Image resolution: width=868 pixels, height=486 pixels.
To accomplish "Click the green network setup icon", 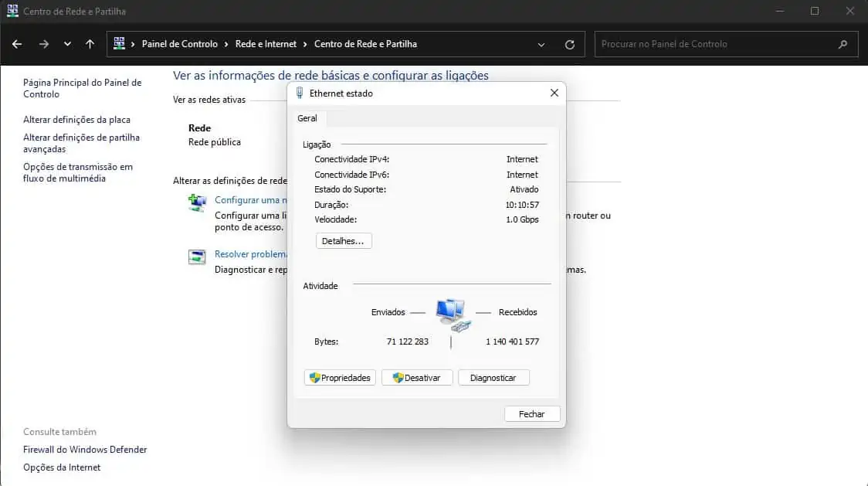I will pos(198,202).
